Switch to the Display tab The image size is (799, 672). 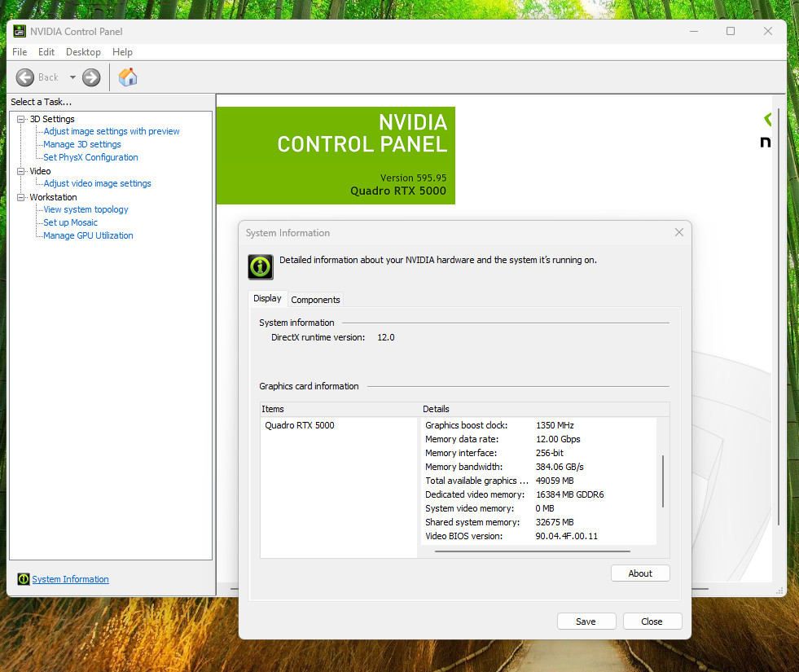point(267,299)
